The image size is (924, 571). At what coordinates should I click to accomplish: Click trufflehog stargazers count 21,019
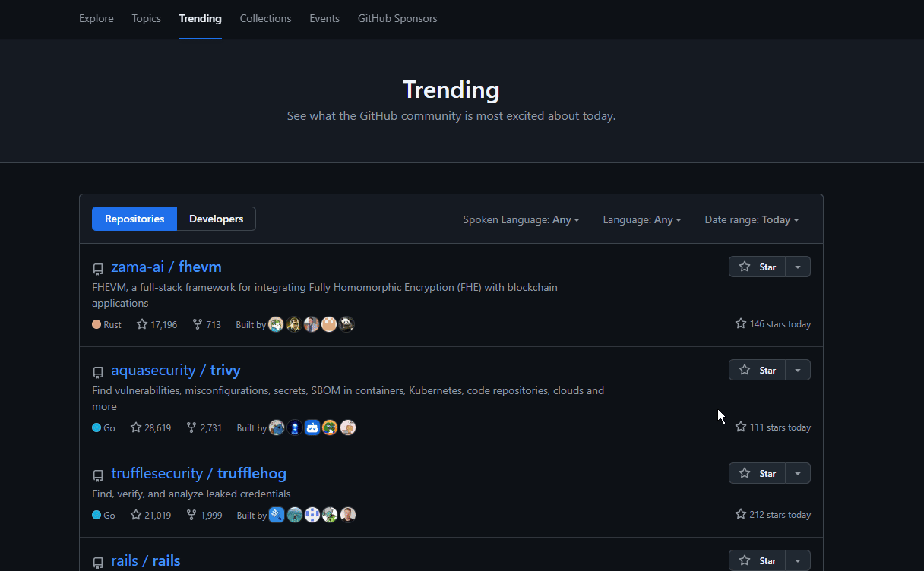150,515
